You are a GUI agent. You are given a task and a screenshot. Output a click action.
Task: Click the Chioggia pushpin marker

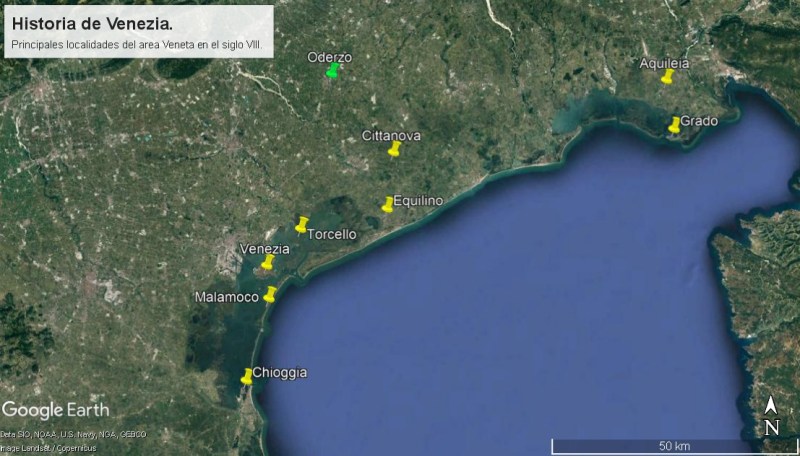[x=247, y=376]
